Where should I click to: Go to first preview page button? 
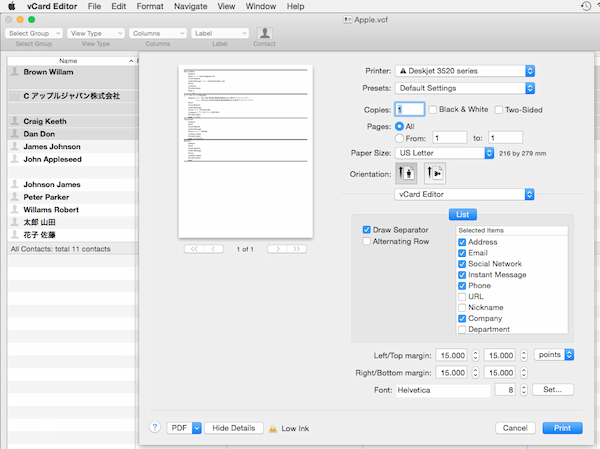[194, 249]
